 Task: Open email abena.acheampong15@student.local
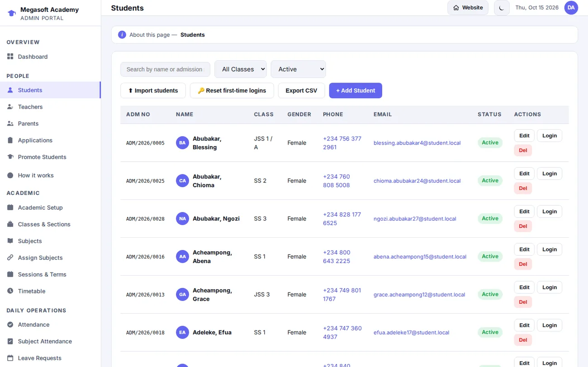click(x=420, y=257)
